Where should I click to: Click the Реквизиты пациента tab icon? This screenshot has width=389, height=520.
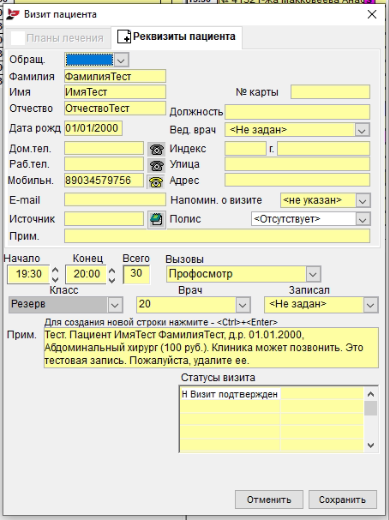(x=124, y=37)
